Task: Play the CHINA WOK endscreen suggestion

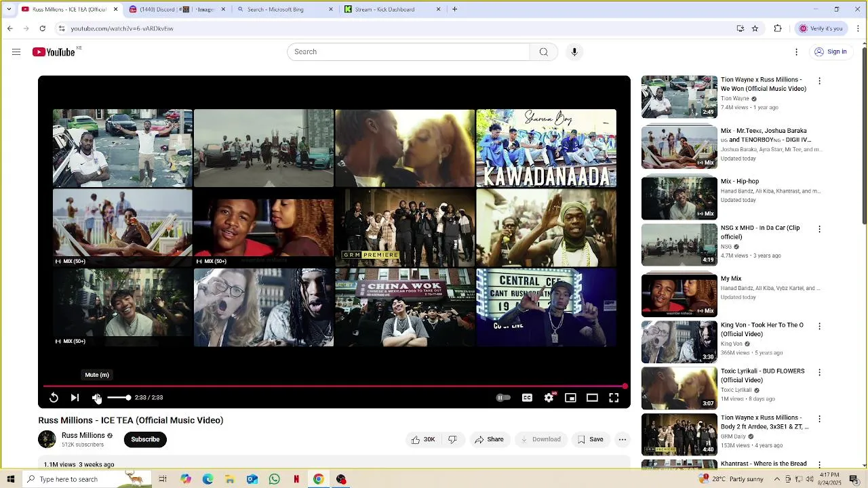Action: click(405, 307)
